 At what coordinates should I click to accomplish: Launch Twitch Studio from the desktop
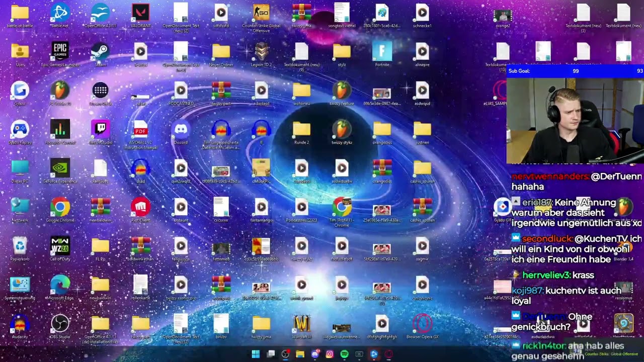(100, 132)
